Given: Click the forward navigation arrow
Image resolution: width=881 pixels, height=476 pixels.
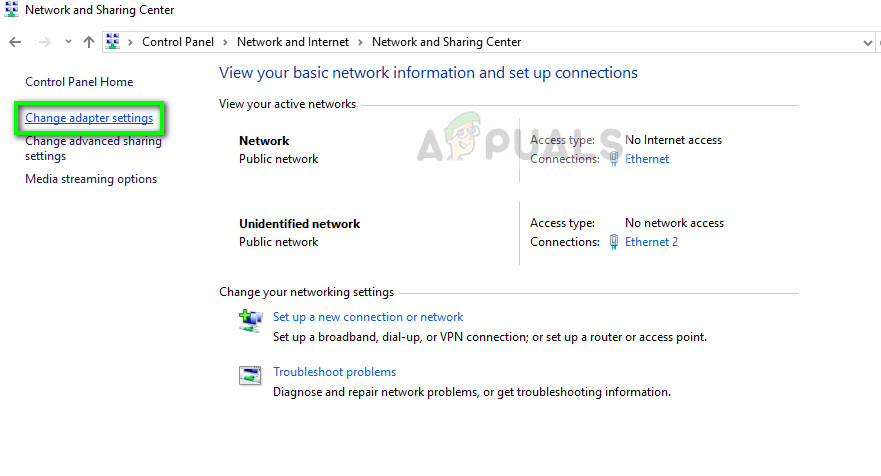Looking at the screenshot, I should [x=44, y=42].
